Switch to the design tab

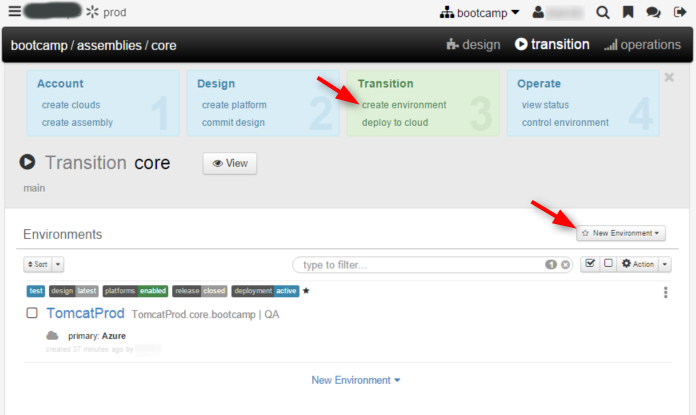click(x=473, y=44)
